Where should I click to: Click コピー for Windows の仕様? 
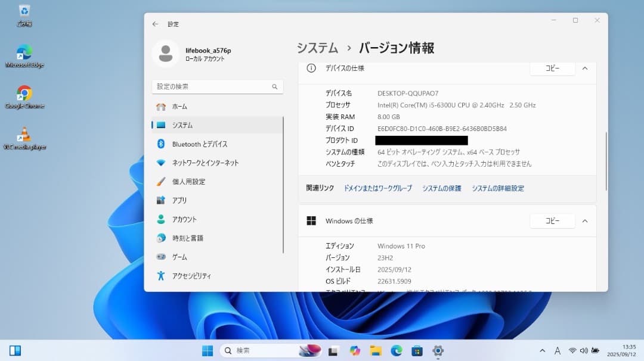coord(552,220)
